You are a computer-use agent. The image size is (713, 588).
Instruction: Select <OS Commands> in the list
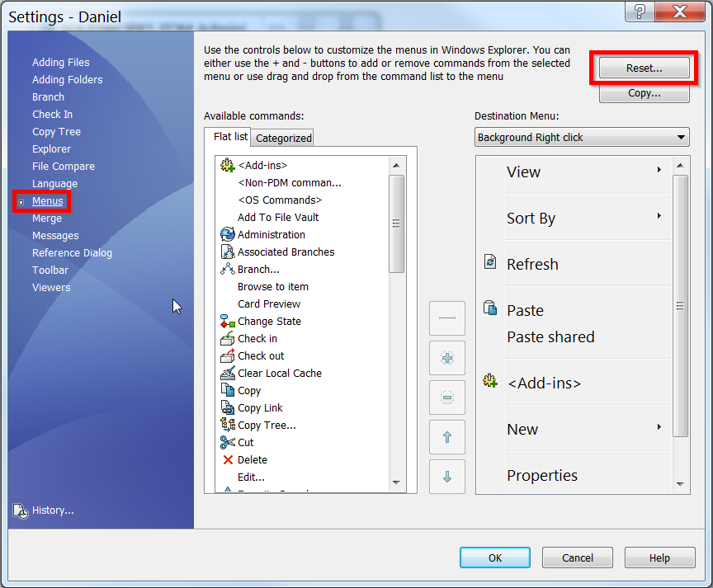tap(280, 200)
